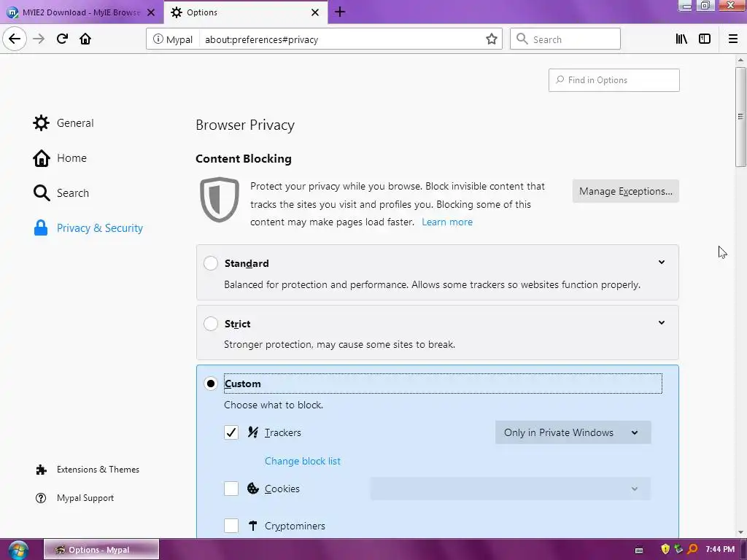Click the Content Blocking shield icon
The height and width of the screenshot is (560, 747).
point(219,200)
